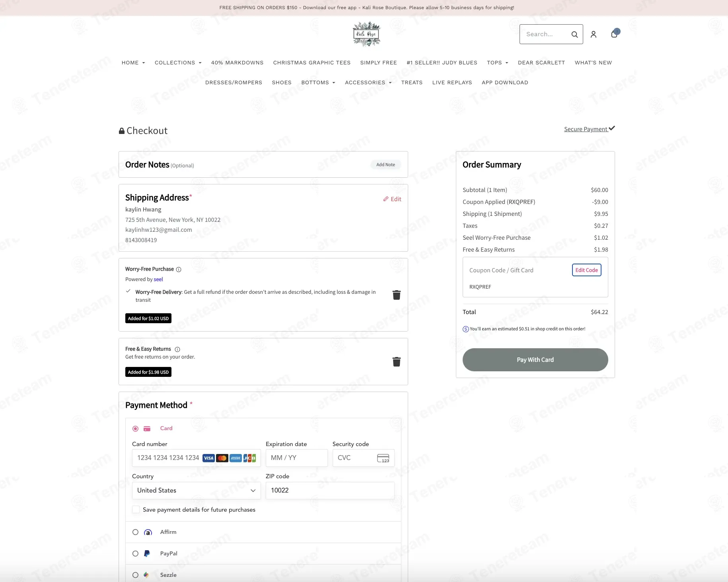Click the Add Note button

(385, 165)
